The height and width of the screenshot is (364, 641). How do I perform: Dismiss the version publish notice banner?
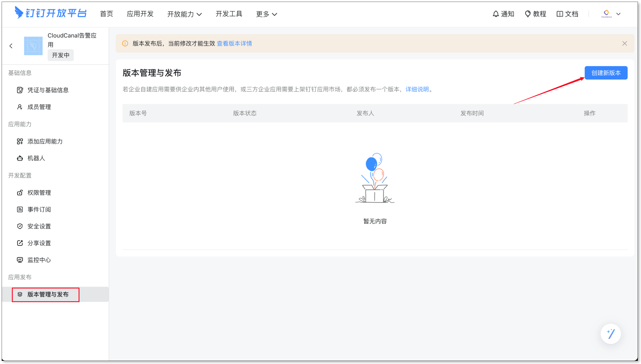(625, 44)
